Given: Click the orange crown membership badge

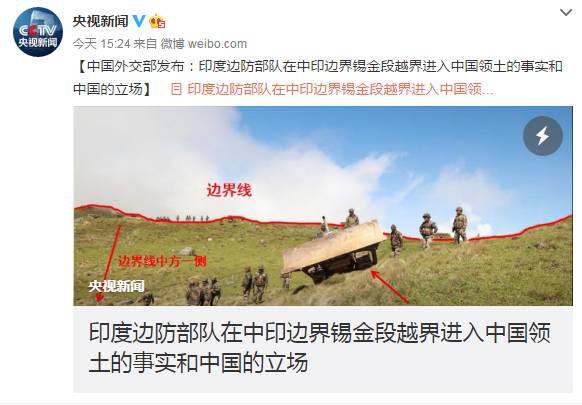Looking at the screenshot, I should (157, 21).
